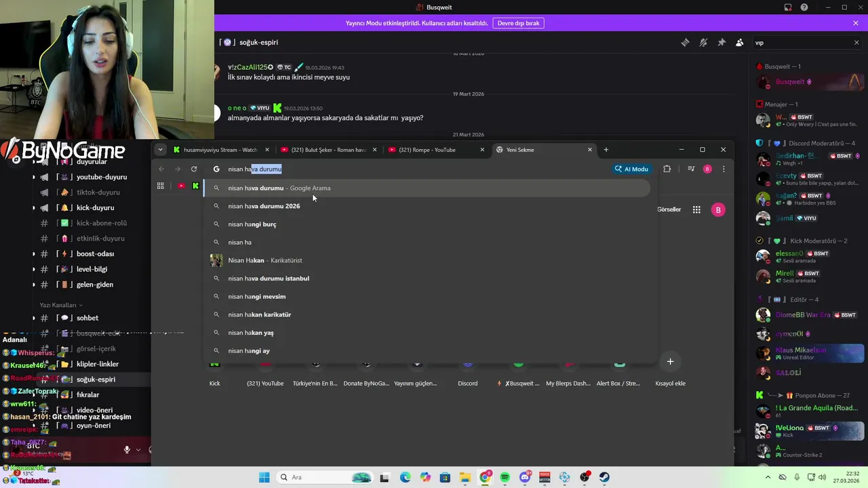868x488 pixels.
Task: Open Discord inbox icon in title bar
Action: [x=788, y=7]
